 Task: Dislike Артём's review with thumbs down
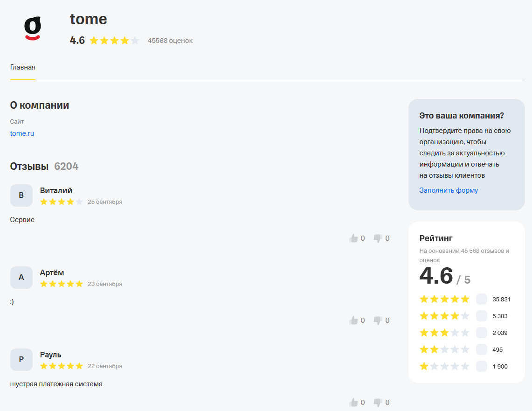tap(378, 320)
